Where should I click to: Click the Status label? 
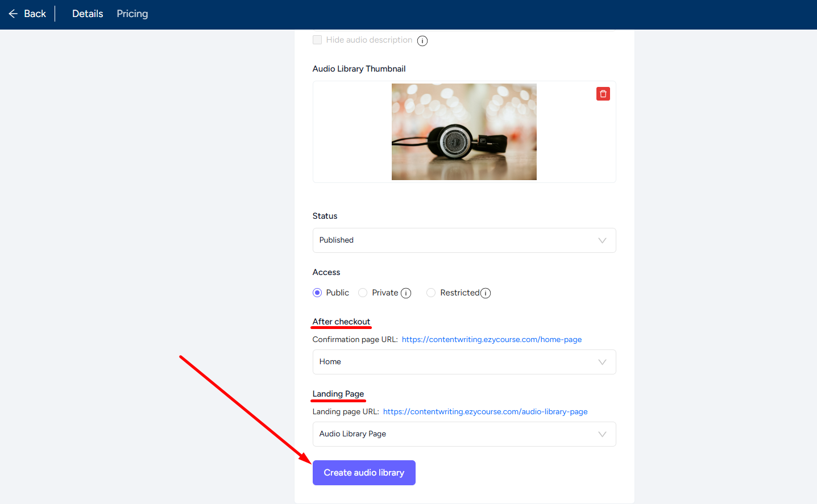(325, 216)
